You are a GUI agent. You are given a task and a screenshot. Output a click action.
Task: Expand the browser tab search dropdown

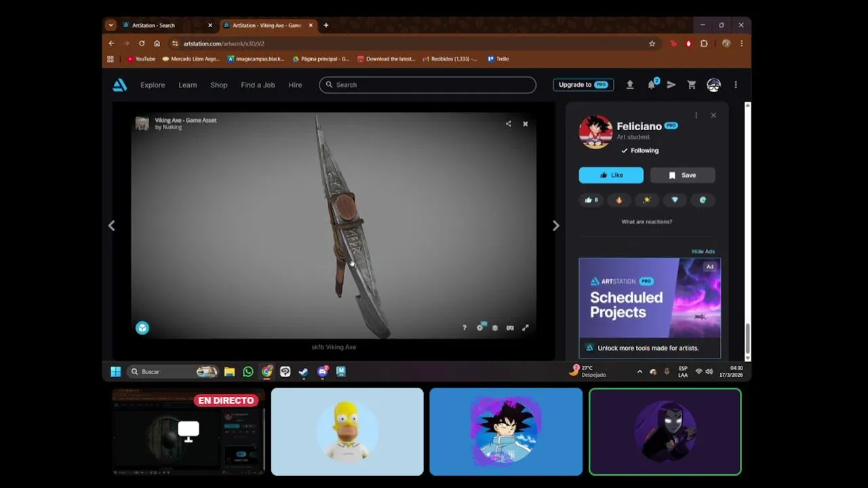click(x=111, y=25)
